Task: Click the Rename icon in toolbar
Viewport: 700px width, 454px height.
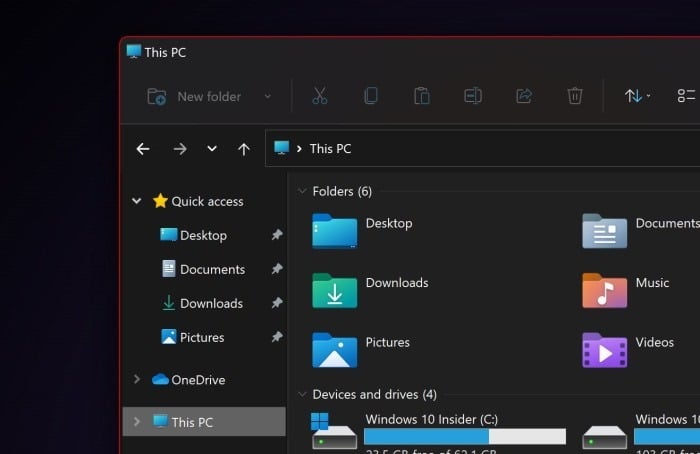Action: point(473,96)
